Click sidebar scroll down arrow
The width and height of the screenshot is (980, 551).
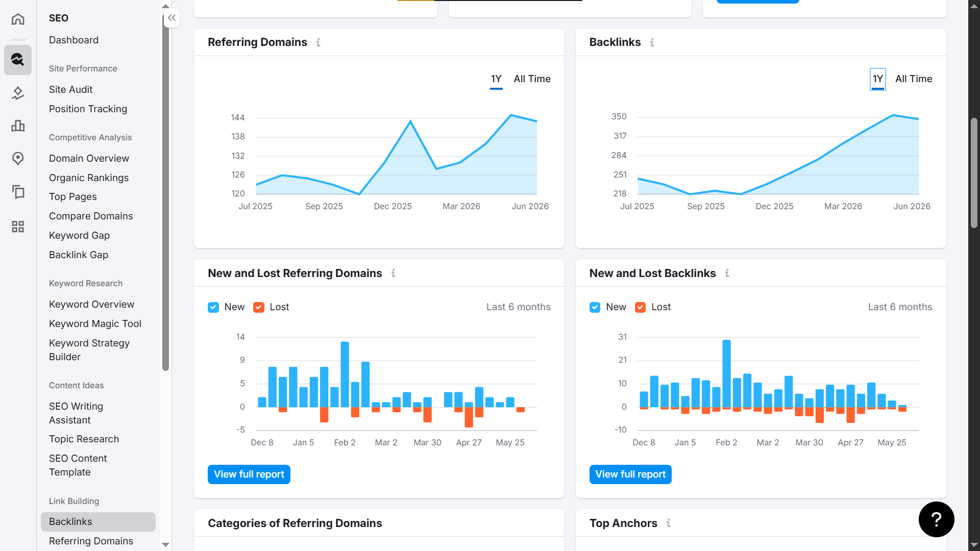[165, 545]
